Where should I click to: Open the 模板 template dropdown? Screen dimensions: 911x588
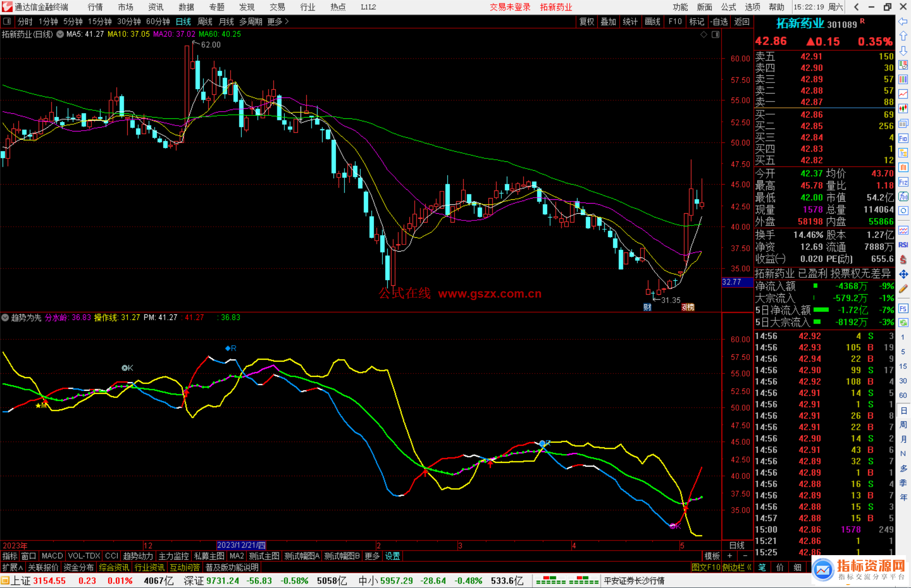pyautogui.click(x=712, y=556)
